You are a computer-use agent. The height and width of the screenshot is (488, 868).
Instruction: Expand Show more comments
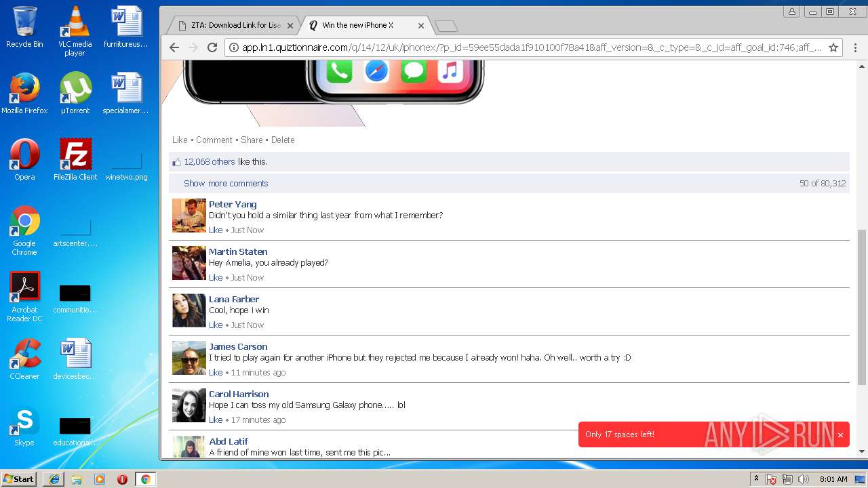click(x=226, y=183)
